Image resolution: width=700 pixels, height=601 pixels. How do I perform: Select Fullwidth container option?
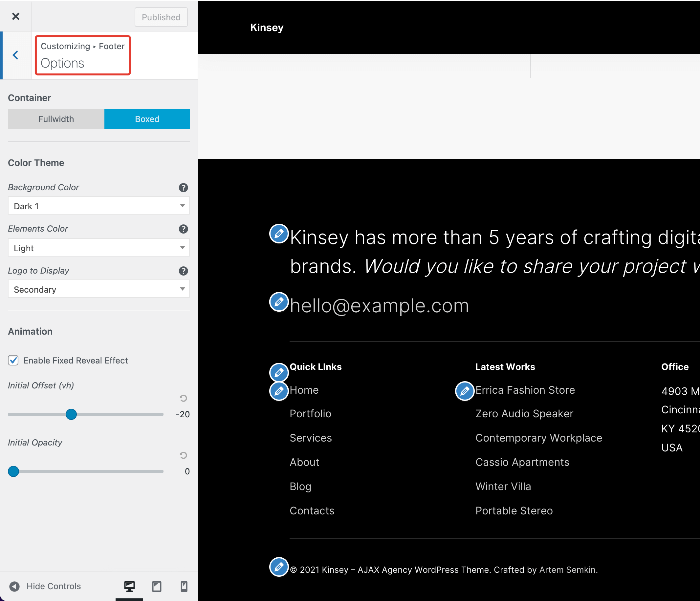pyautogui.click(x=56, y=119)
